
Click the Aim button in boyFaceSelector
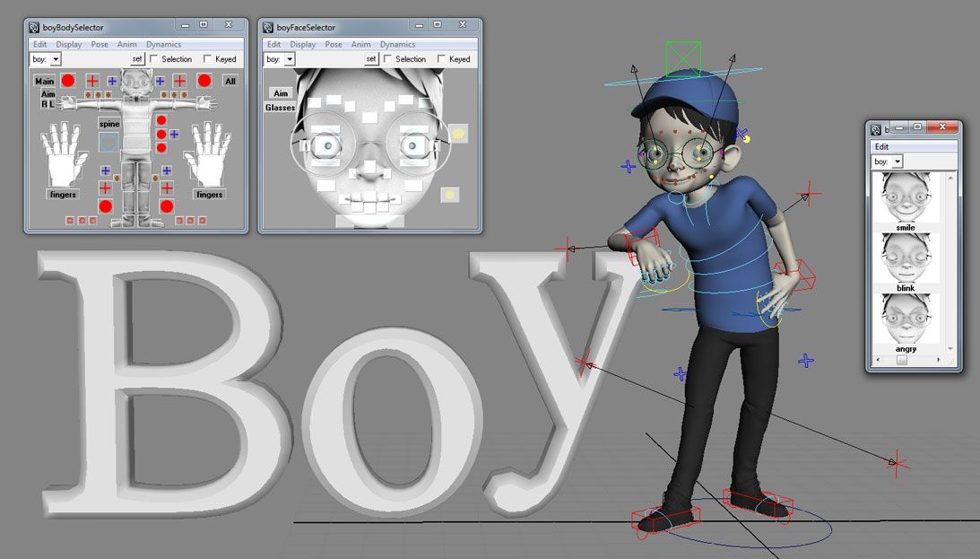pos(281,93)
